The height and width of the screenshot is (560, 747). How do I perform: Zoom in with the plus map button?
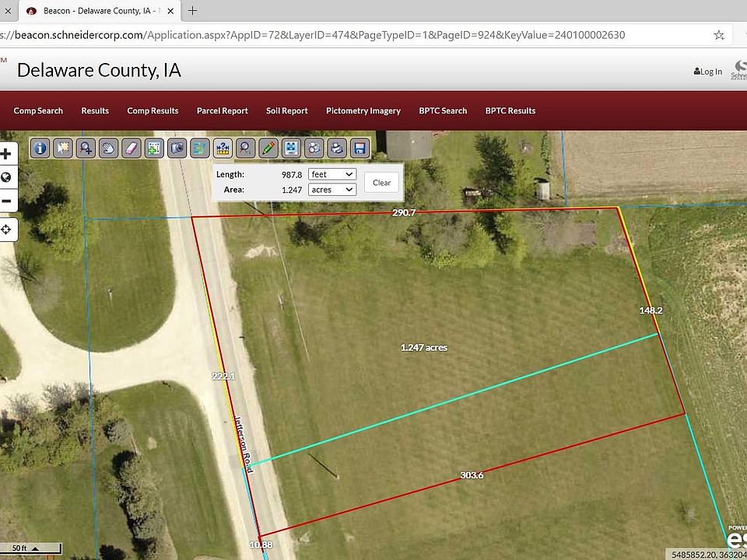tap(7, 154)
